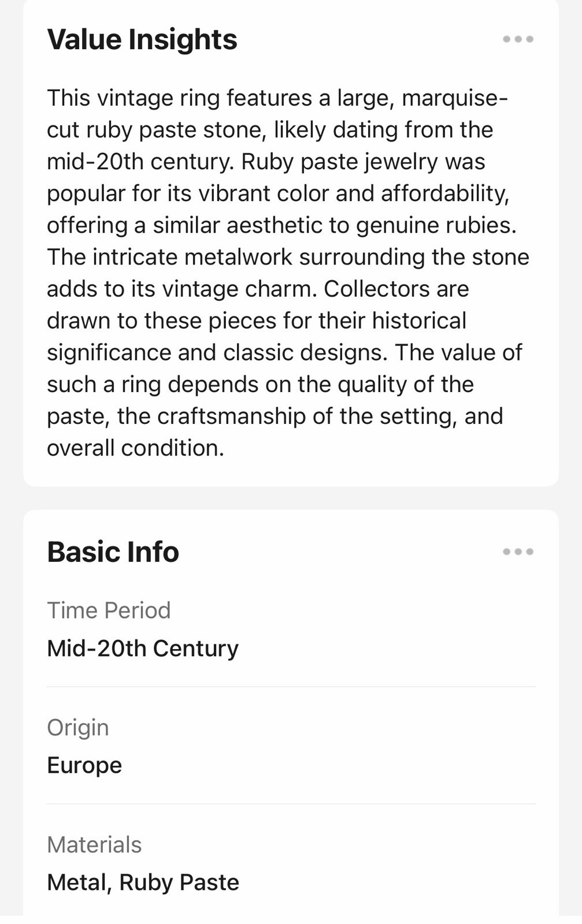Click the phrase "marquise-" in the description
Image resolution: width=582 pixels, height=924 pixels.
455,98
